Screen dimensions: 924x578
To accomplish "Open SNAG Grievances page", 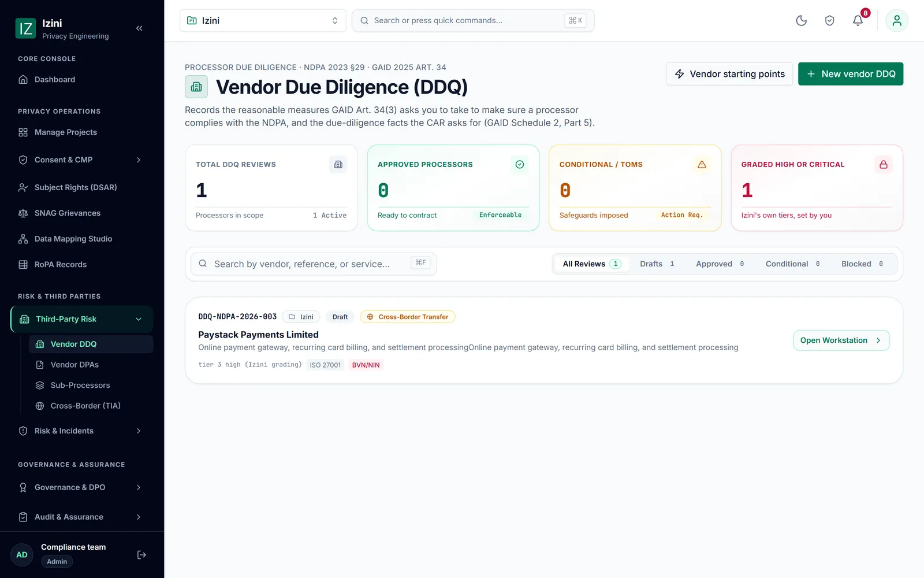I will pyautogui.click(x=82, y=213).
